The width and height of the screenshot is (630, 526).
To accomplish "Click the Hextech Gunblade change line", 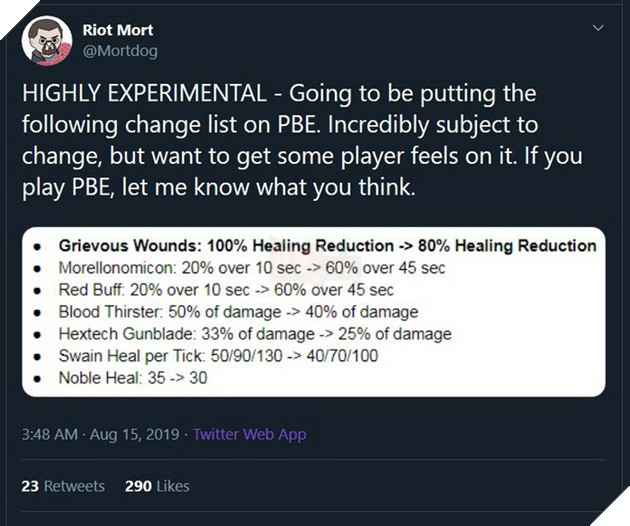I will 255,334.
